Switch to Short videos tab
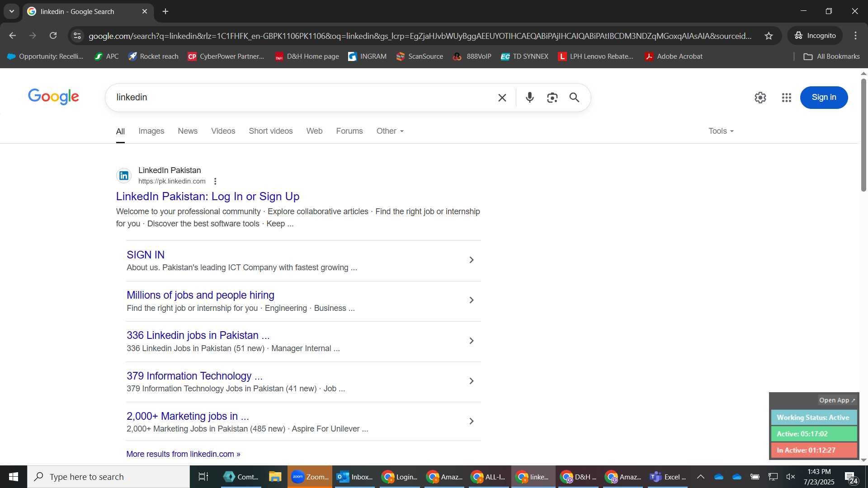The image size is (868, 488). point(270,131)
